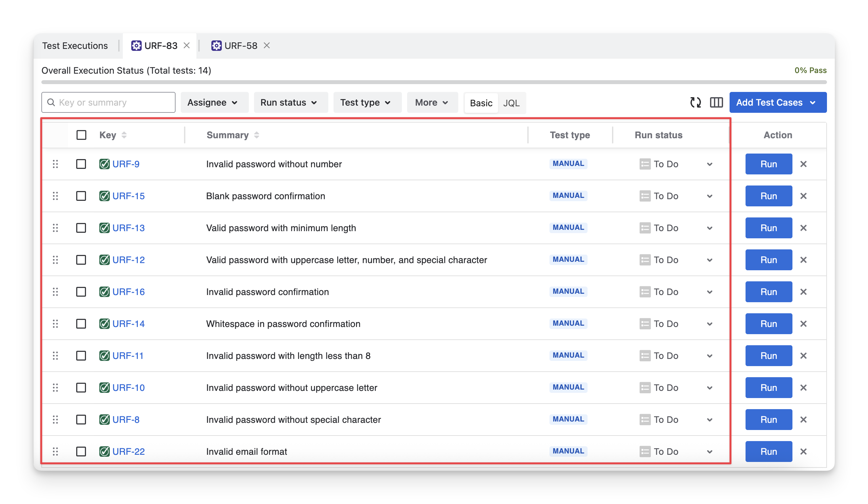
Task: Run the URF-16 test
Action: [768, 292]
